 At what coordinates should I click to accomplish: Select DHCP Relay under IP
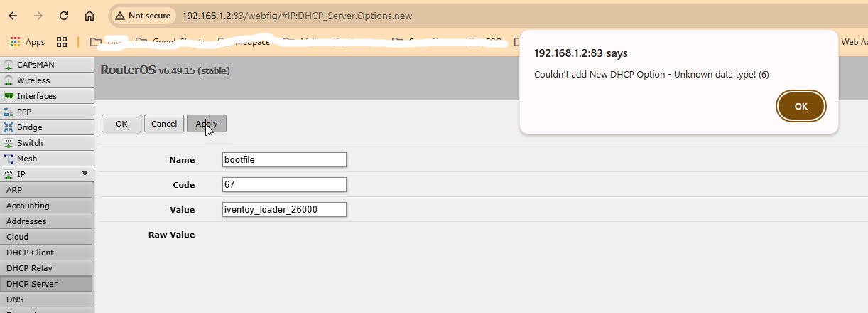coord(46,268)
